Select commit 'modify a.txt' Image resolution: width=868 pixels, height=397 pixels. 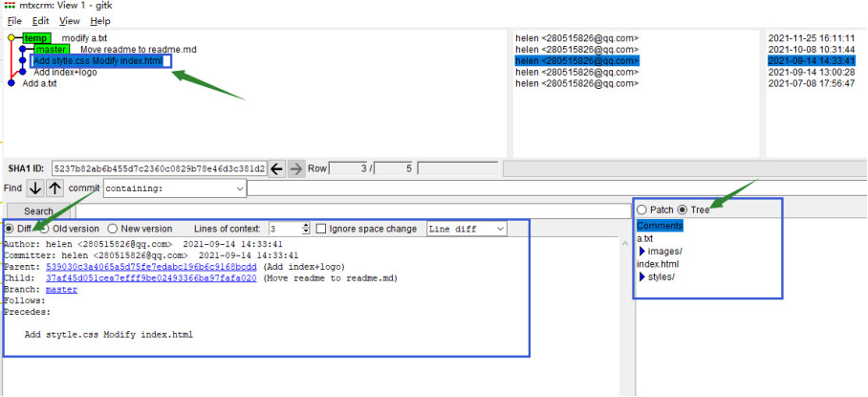84,38
